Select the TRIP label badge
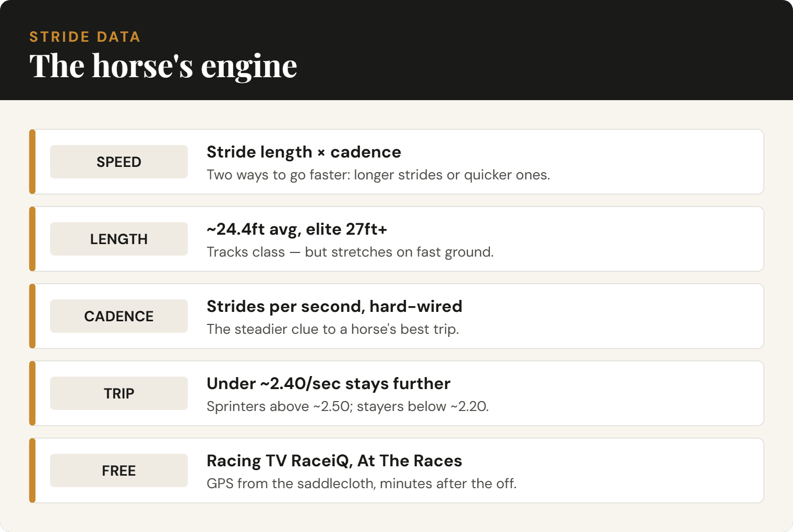 click(119, 393)
